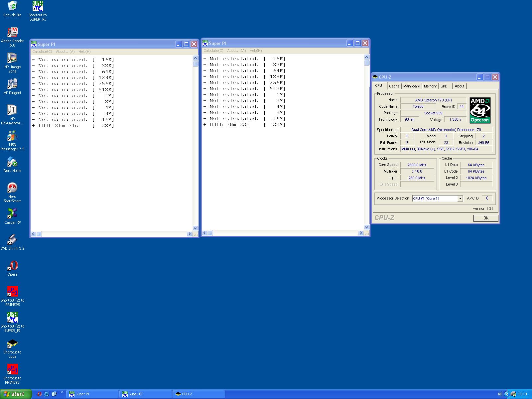Screen dimensions: 532x399
Task: Switch to second Super PI taskbar button
Action: (145, 394)
